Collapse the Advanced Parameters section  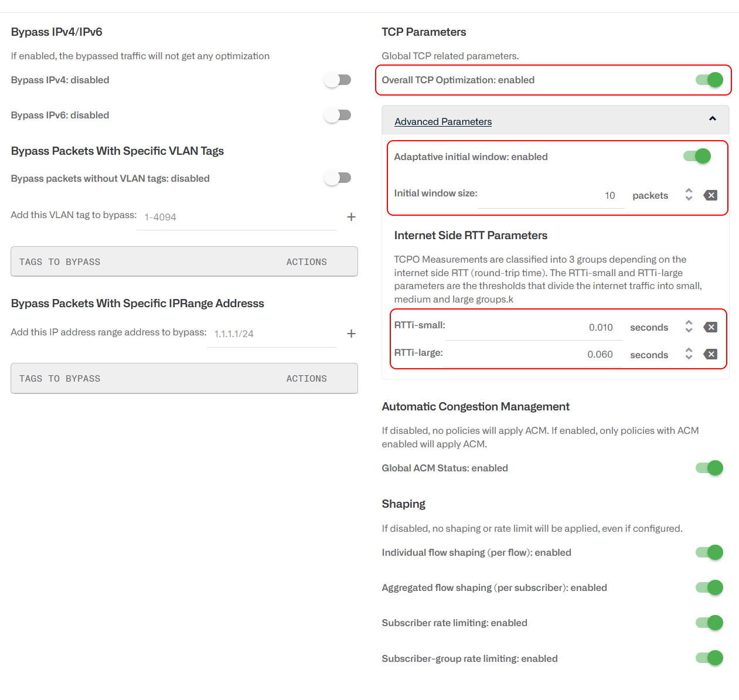(x=713, y=119)
